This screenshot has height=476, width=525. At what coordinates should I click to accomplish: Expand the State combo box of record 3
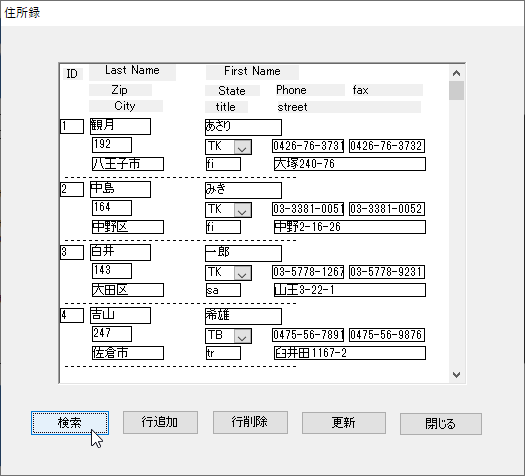coord(242,273)
